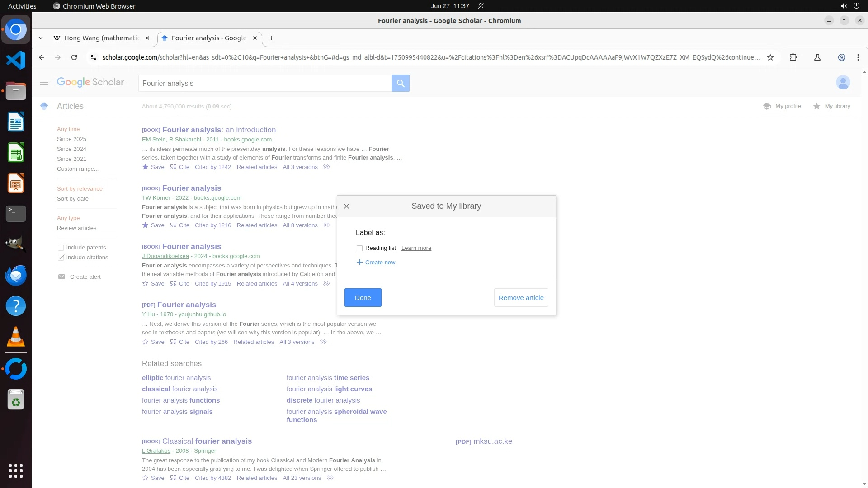Switch to Hong Wang Wikipedia tab
This screenshot has height=488, width=868.
101,38
